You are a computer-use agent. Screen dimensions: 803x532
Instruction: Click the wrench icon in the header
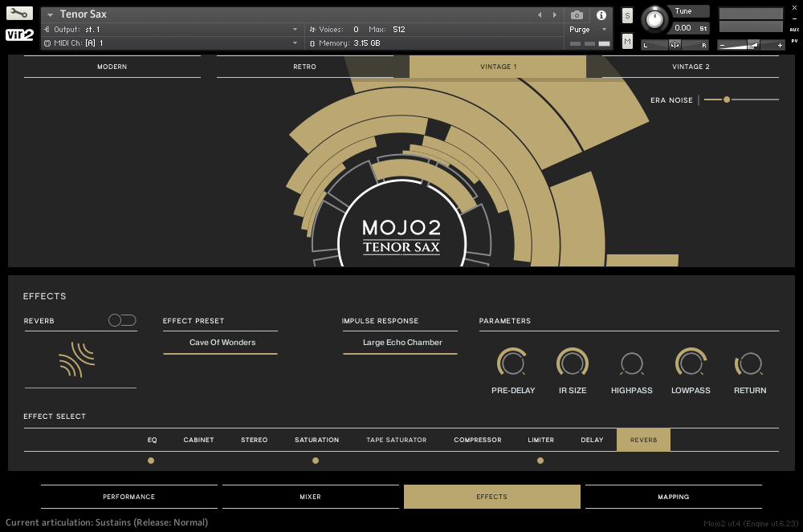tap(18, 12)
